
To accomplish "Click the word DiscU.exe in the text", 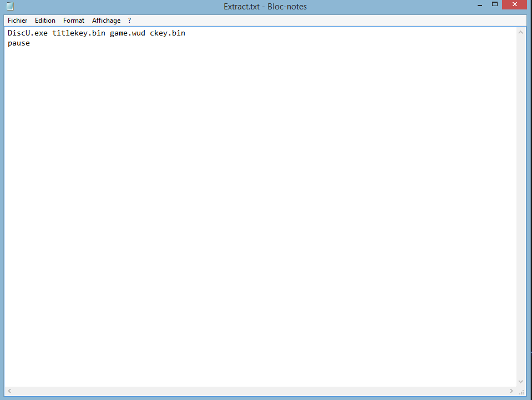I will click(28, 33).
